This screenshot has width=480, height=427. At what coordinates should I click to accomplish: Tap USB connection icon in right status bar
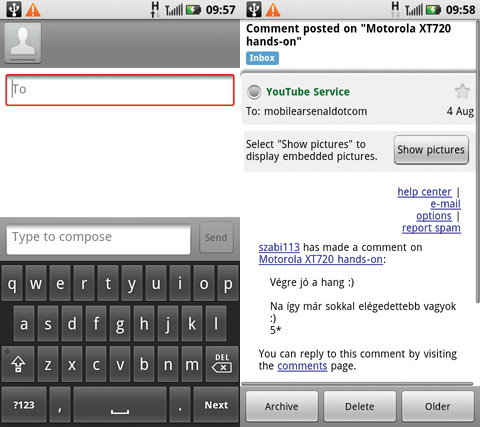(254, 9)
